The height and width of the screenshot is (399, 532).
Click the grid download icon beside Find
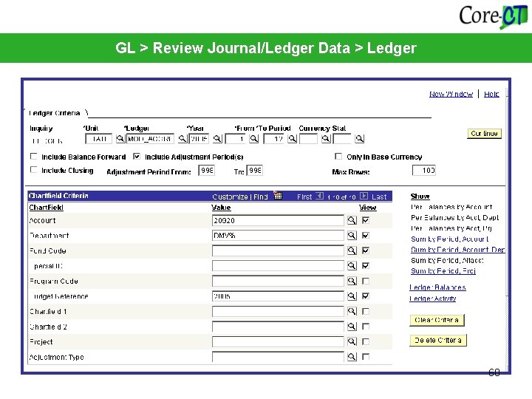(x=278, y=195)
